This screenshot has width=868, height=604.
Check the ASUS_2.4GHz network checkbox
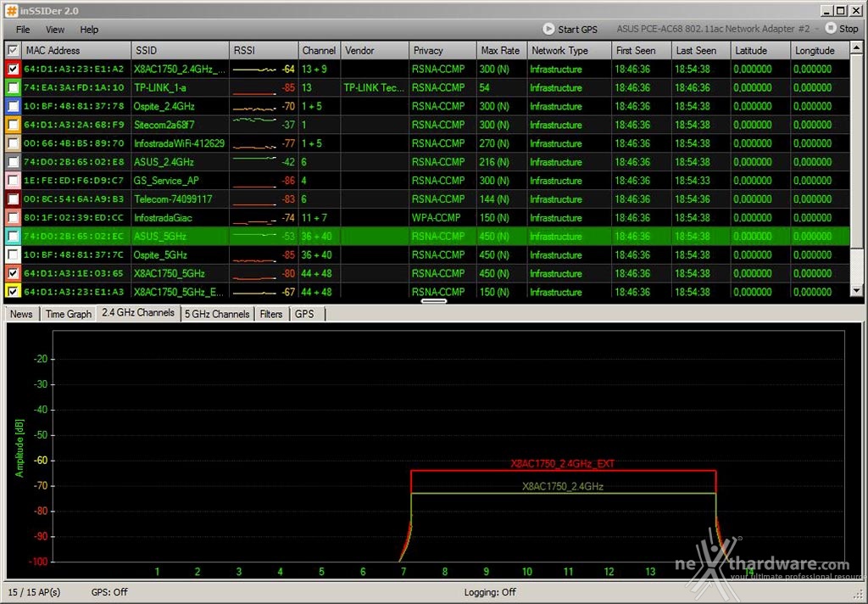coord(13,162)
